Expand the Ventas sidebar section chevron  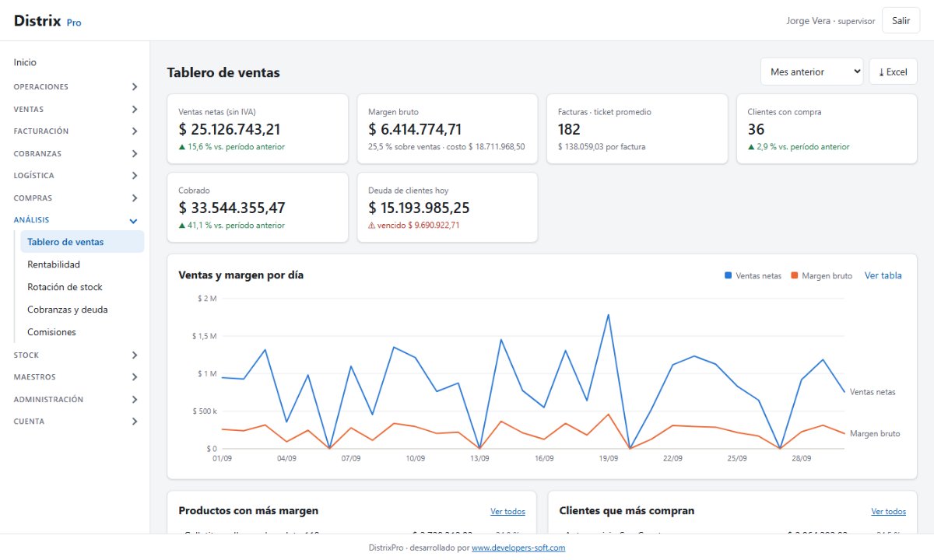click(134, 110)
